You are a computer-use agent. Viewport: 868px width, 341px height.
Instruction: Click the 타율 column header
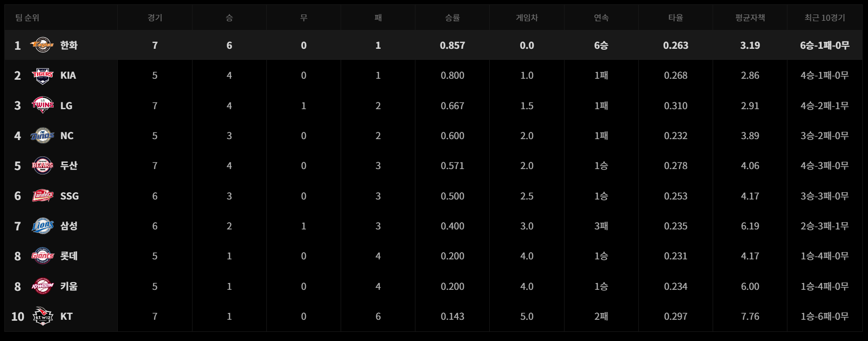click(x=675, y=18)
